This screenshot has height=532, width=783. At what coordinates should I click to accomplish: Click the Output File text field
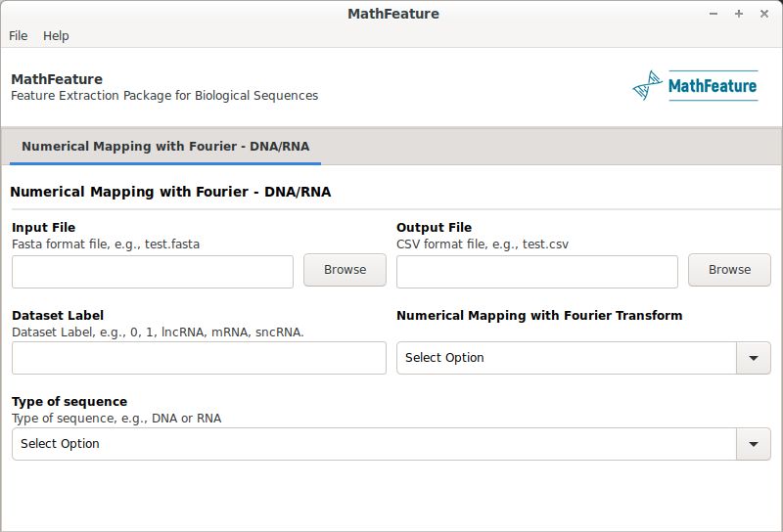(536, 272)
